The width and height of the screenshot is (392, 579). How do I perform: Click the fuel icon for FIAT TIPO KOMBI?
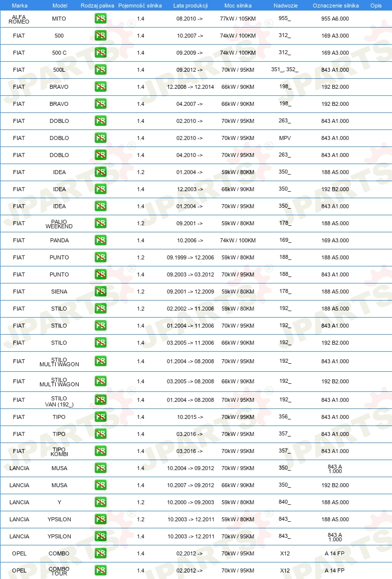(x=100, y=451)
